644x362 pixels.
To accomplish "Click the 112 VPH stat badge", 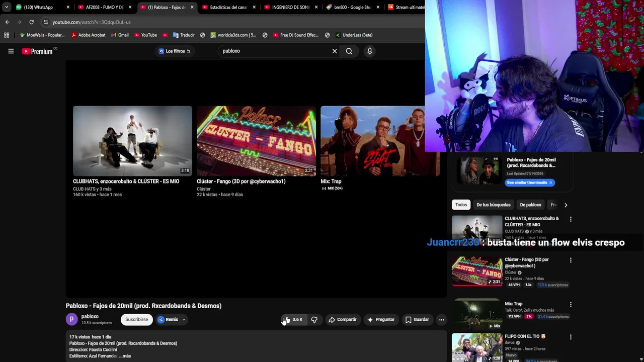I will [x=514, y=317].
